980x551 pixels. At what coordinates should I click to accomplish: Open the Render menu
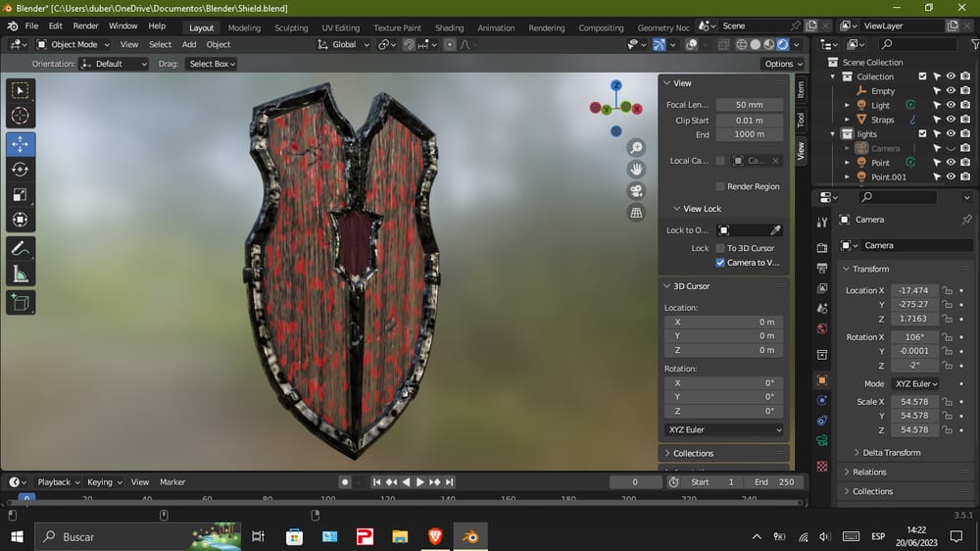[x=85, y=26]
